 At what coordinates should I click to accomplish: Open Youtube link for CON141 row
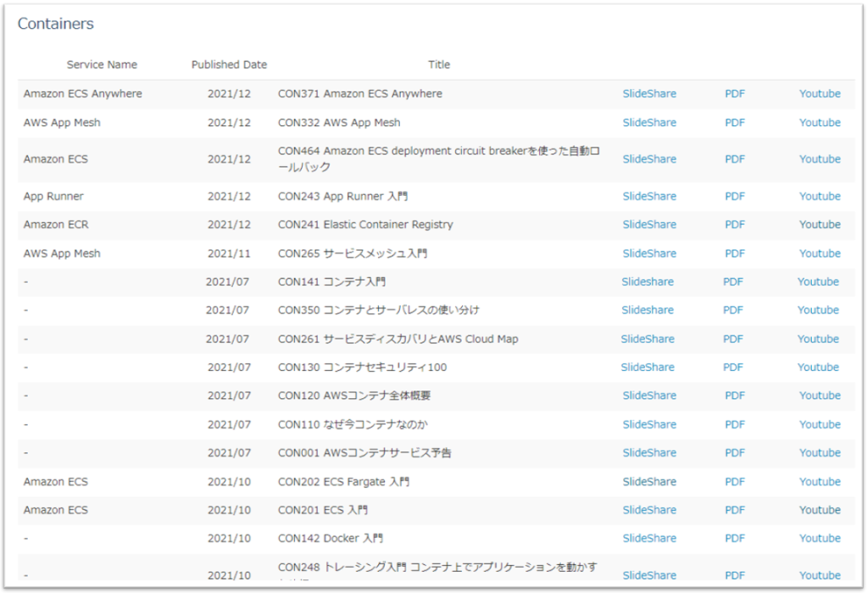pyautogui.click(x=818, y=281)
